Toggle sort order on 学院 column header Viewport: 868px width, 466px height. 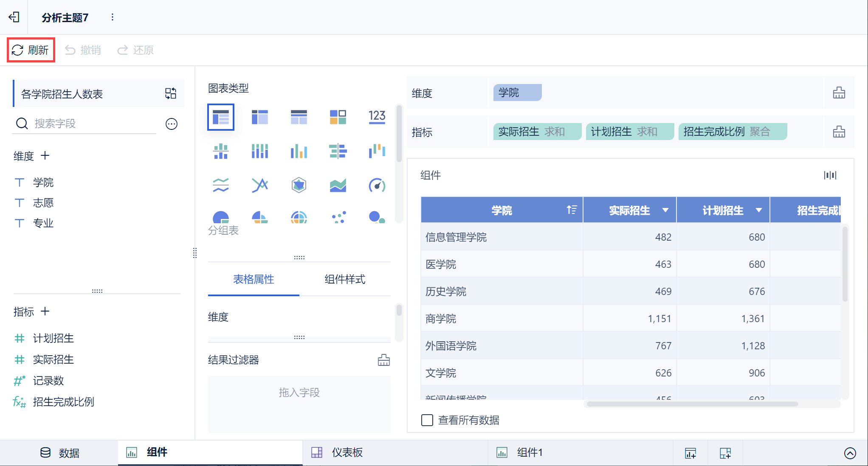click(x=572, y=210)
